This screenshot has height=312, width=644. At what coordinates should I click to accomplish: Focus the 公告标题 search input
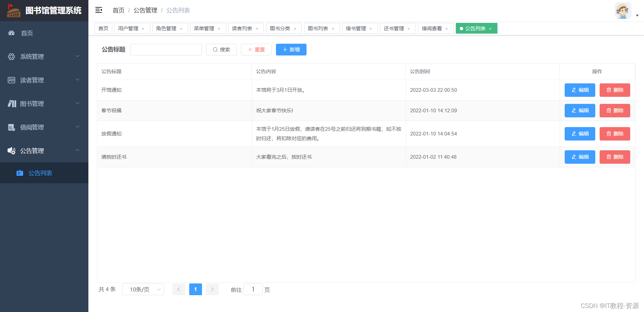pos(166,49)
